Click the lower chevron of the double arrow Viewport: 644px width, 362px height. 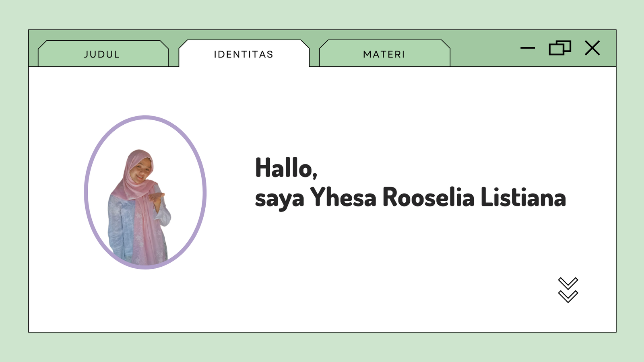[x=568, y=296]
